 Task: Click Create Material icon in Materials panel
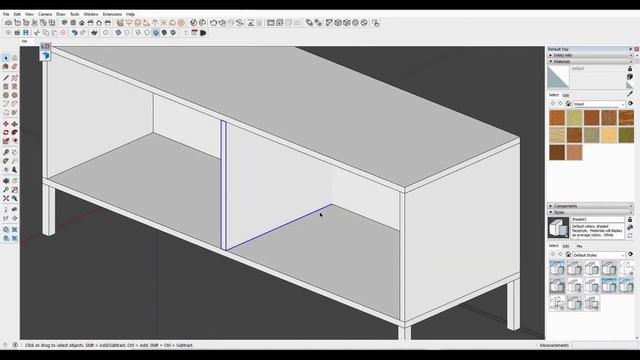click(x=630, y=77)
